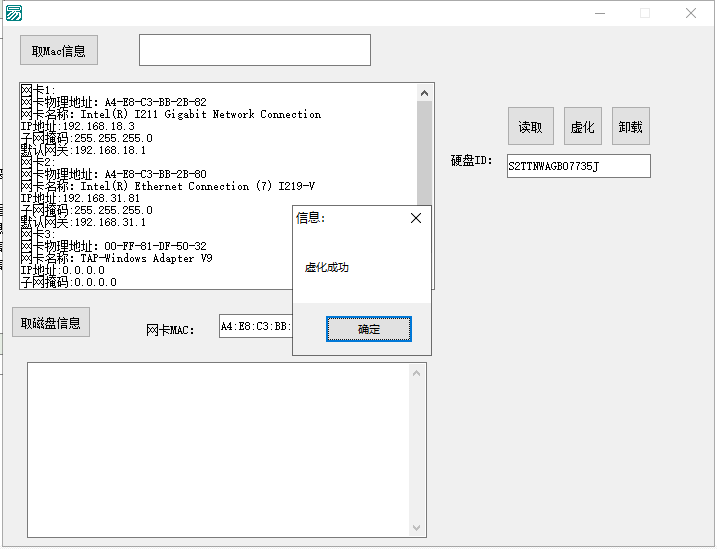Minimize the application window
Screen dimensions: 717x549
(x=600, y=13)
